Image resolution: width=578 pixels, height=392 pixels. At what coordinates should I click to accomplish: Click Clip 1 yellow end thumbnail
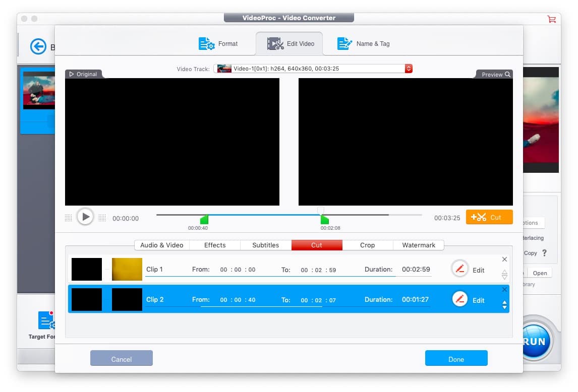[x=127, y=270]
